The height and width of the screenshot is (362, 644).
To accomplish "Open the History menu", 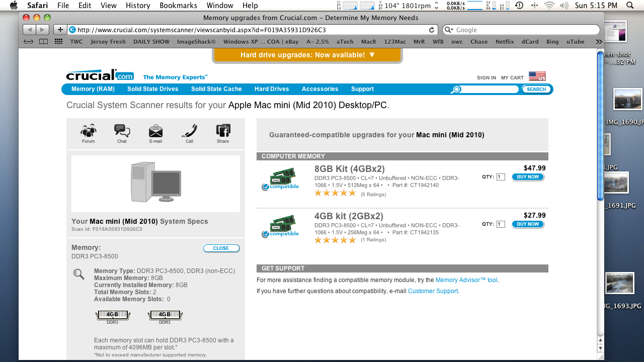I will point(138,6).
